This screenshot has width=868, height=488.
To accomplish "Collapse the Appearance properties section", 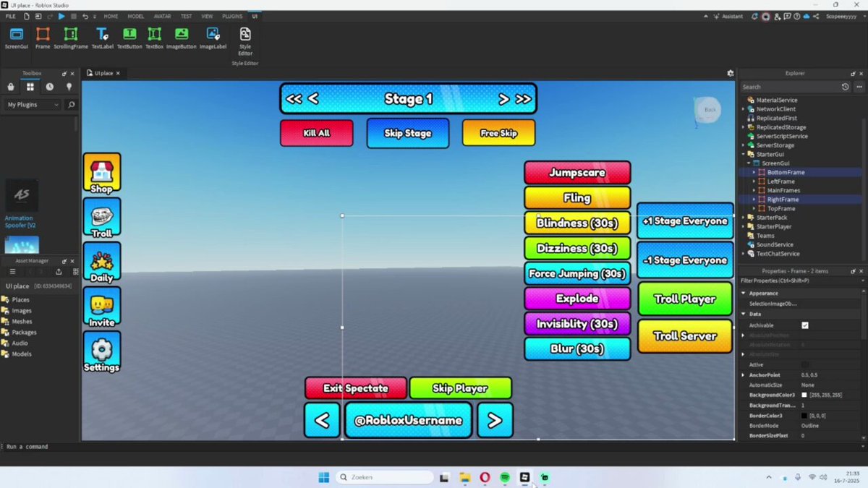I will click(x=743, y=294).
